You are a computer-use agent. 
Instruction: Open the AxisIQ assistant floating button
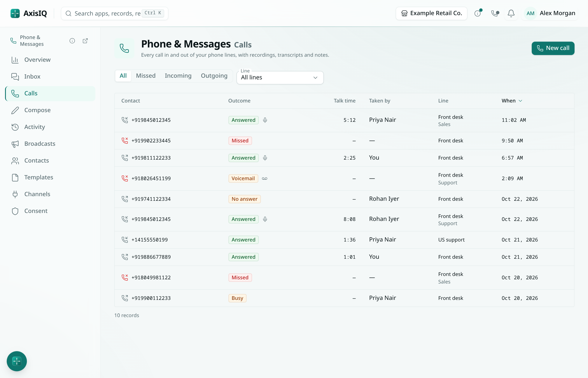coord(17,361)
